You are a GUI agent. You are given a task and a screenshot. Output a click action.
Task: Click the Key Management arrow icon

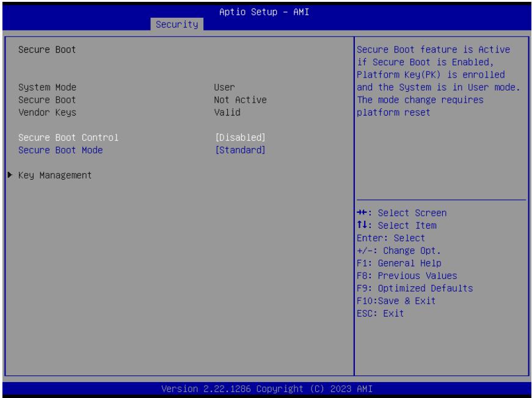pos(10,175)
